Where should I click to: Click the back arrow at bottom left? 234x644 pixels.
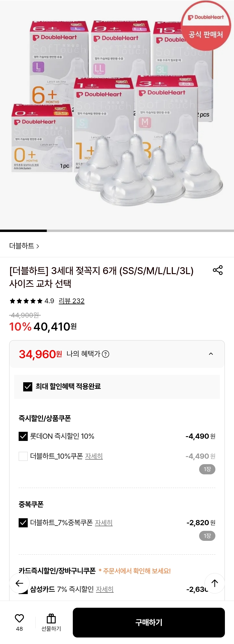tap(19, 583)
